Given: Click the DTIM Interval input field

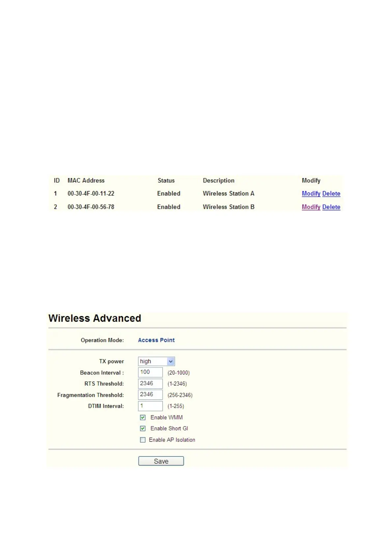Looking at the screenshot, I should tap(150, 406).
